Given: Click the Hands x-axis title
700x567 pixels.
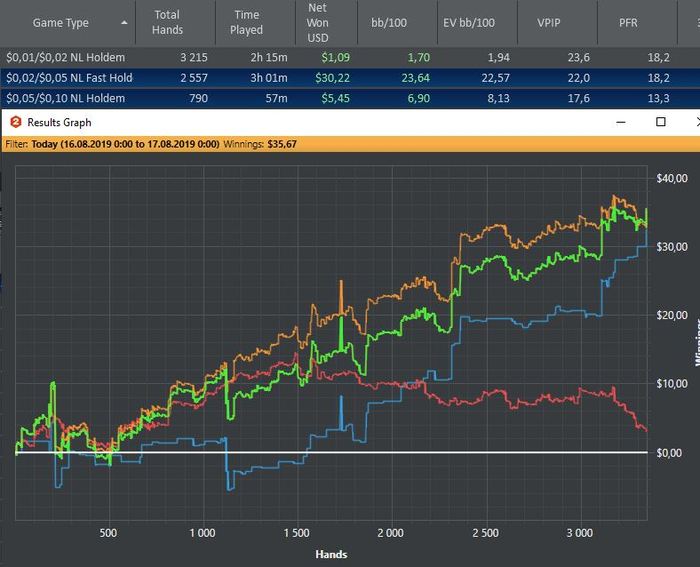Looking at the screenshot, I should (331, 554).
